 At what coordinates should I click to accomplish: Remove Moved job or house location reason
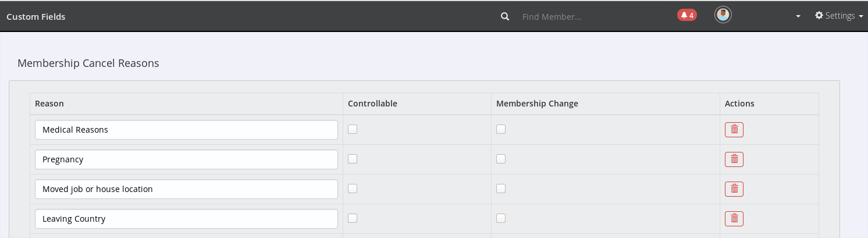click(734, 189)
